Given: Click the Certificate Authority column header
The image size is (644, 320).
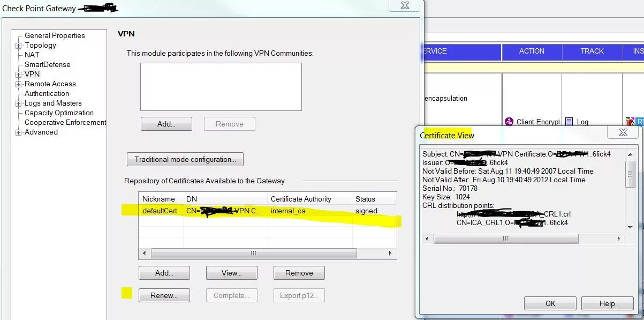Looking at the screenshot, I should click(310, 199).
